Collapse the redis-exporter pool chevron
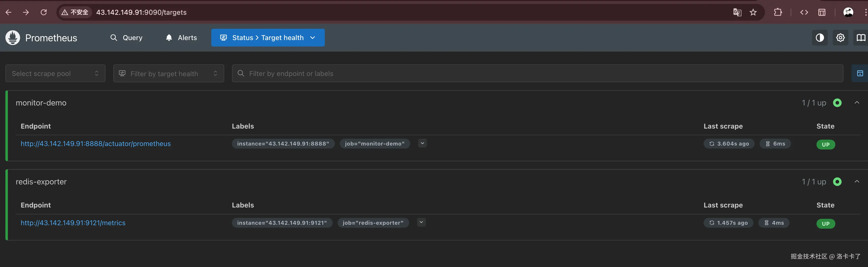Viewport: 868px width, 267px height. (x=856, y=182)
